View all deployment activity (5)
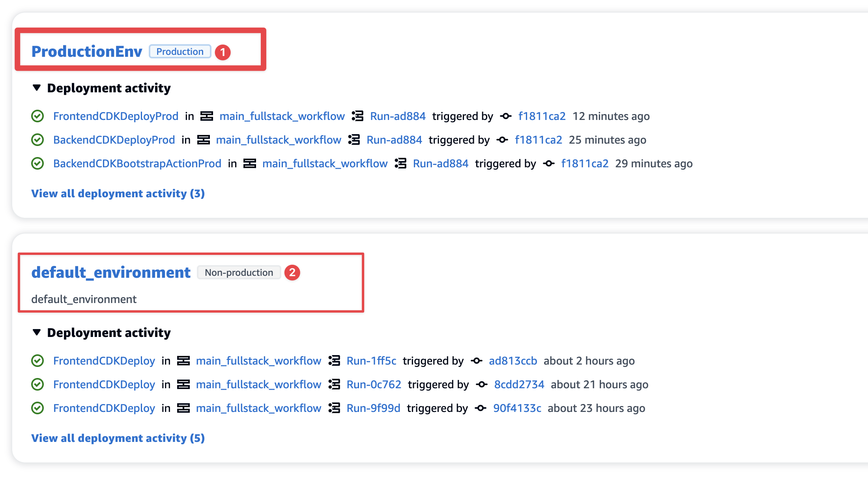The height and width of the screenshot is (479, 868). coord(118,438)
